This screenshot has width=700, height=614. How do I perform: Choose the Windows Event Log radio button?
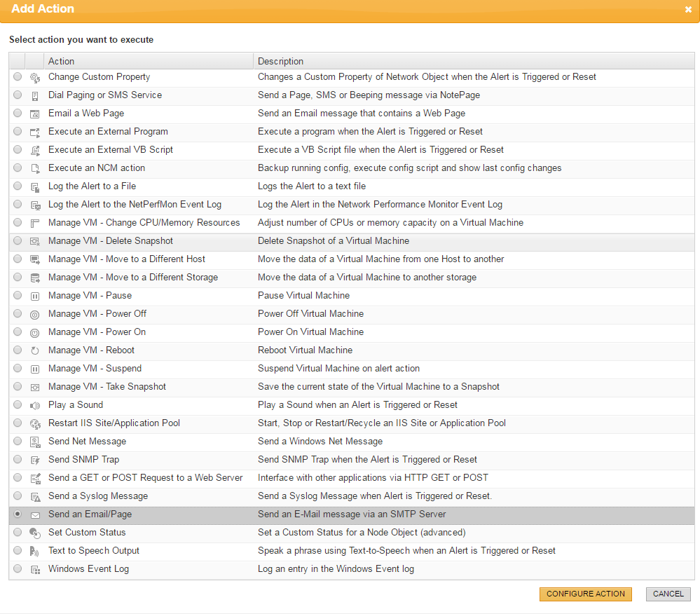pyautogui.click(x=18, y=568)
